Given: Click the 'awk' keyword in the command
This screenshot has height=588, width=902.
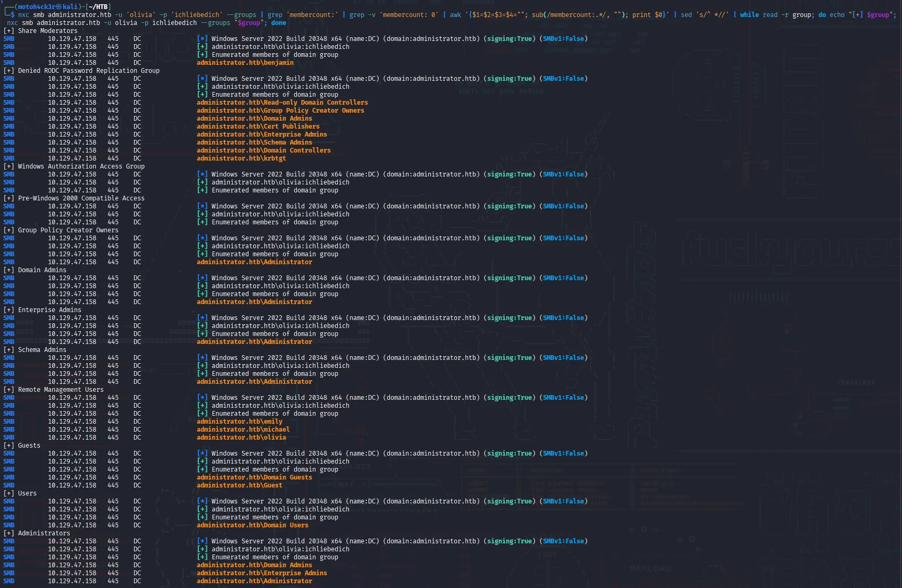Looking at the screenshot, I should pyautogui.click(x=455, y=15).
